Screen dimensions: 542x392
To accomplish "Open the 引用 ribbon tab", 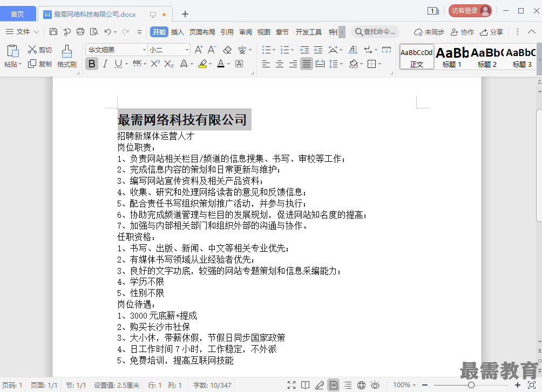I will coord(227,32).
